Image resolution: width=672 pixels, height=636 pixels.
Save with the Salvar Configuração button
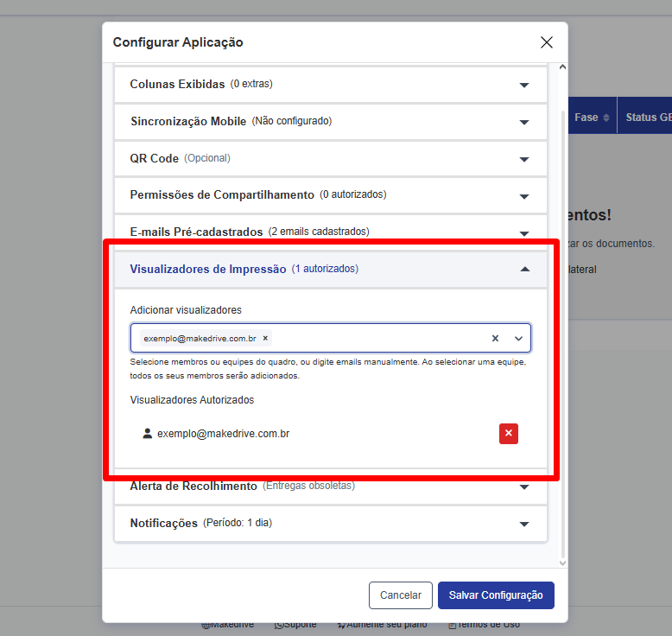click(x=496, y=595)
